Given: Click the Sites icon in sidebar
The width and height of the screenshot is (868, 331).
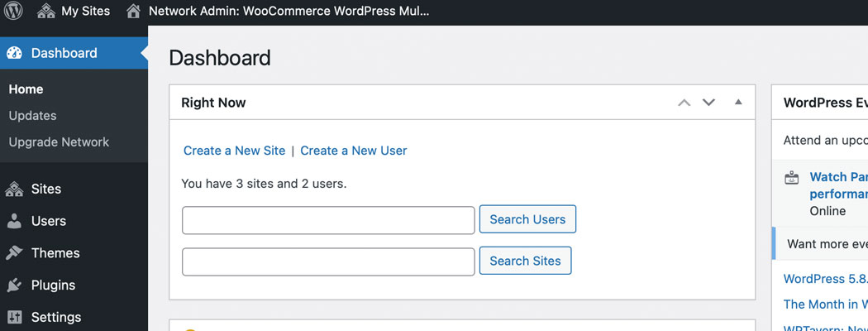Looking at the screenshot, I should coord(14,189).
